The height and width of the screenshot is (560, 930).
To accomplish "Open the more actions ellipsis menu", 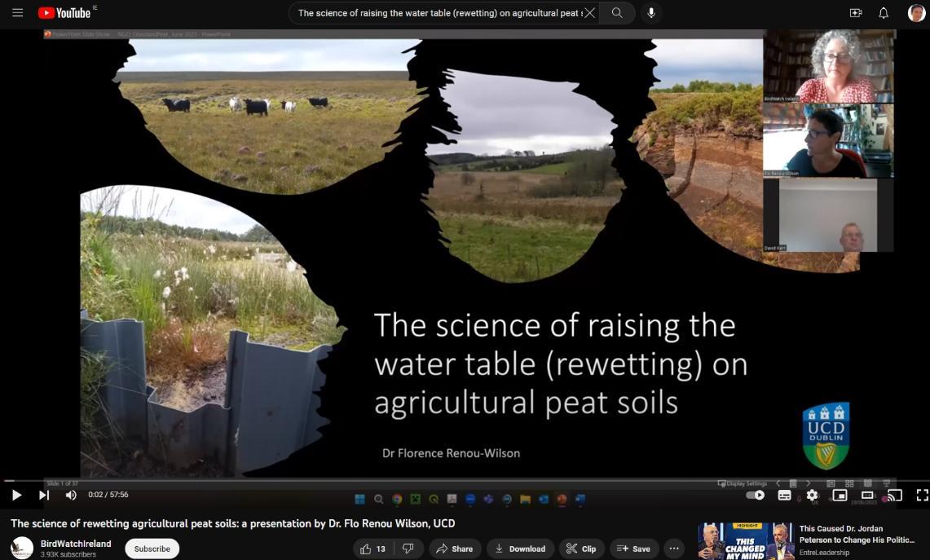I will pyautogui.click(x=674, y=549).
